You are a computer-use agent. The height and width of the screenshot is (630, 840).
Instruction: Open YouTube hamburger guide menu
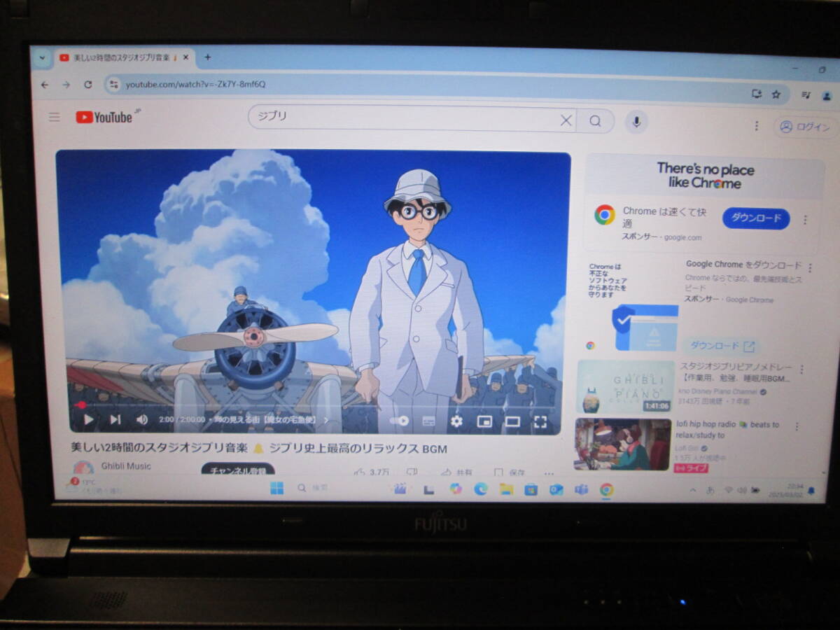tap(54, 117)
